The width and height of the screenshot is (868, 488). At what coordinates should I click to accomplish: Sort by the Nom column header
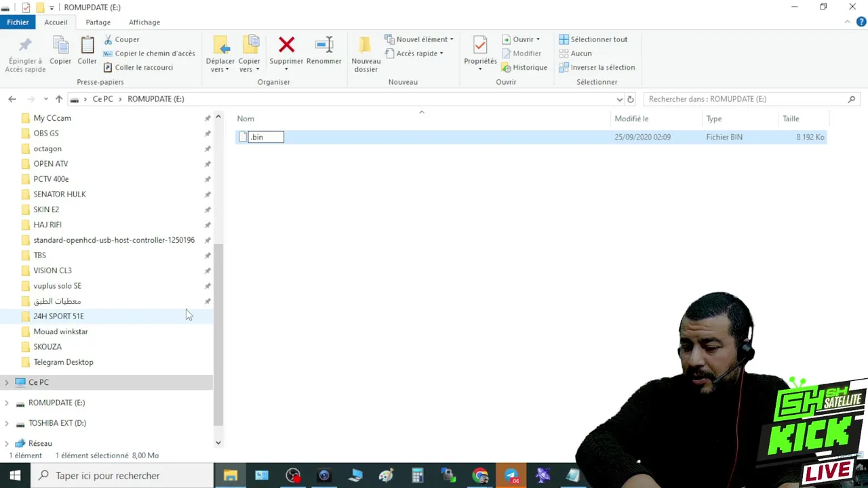point(245,119)
